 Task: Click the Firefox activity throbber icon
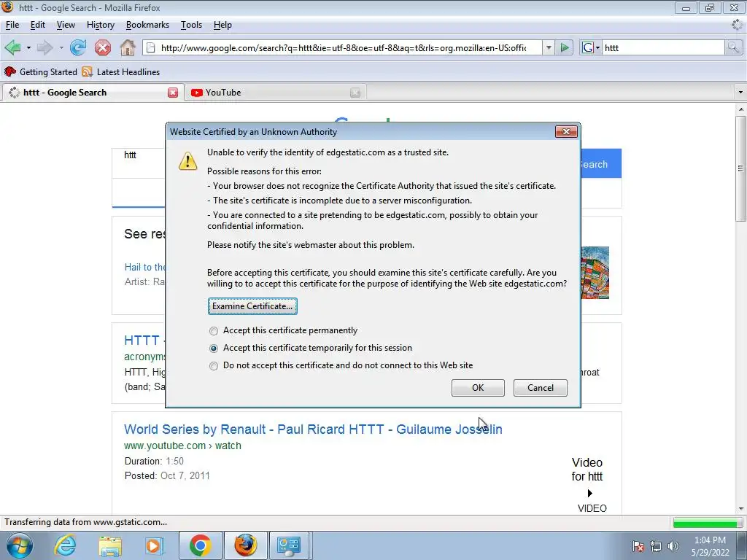(x=737, y=25)
